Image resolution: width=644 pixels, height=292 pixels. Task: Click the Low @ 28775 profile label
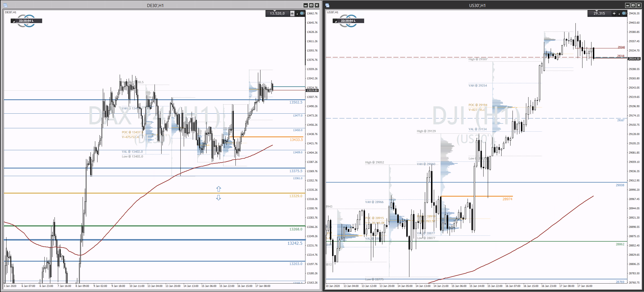[x=374, y=279]
